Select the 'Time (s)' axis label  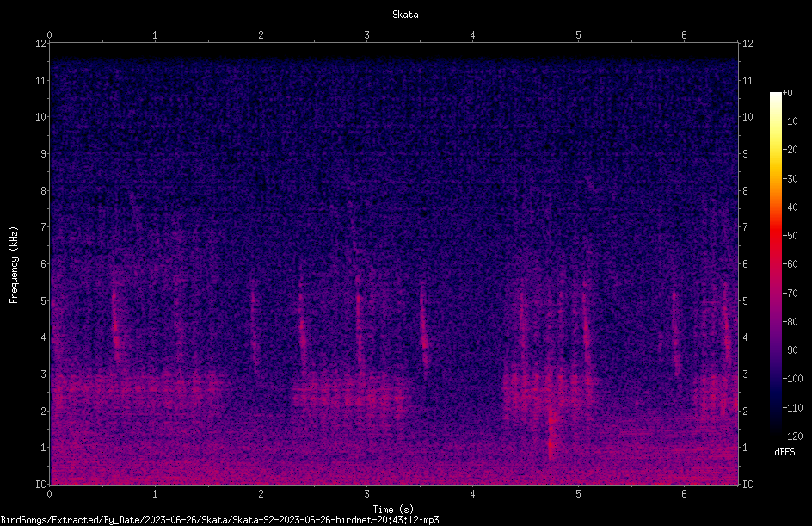393,510
